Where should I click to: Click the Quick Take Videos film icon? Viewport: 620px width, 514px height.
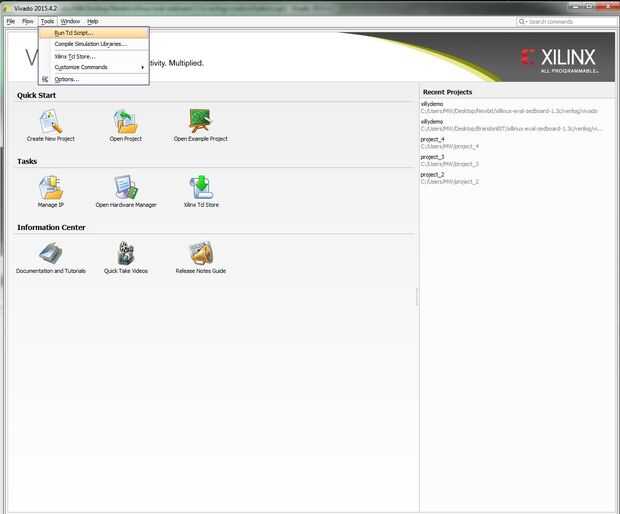pos(126,253)
